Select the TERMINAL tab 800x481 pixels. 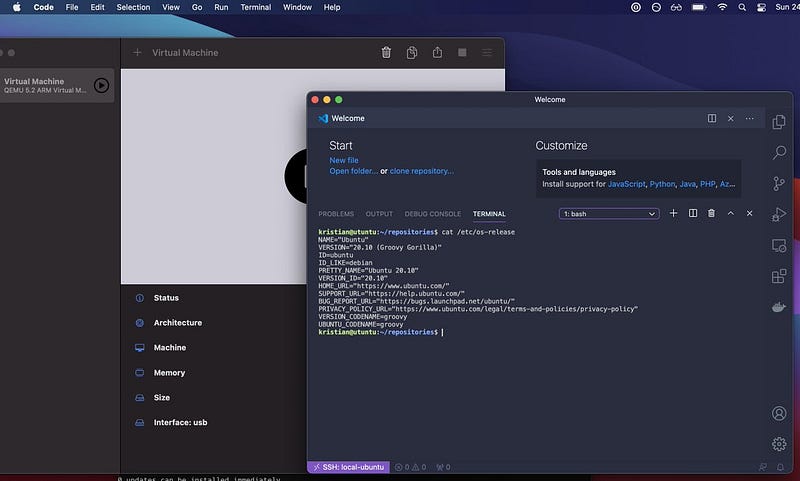click(x=489, y=214)
